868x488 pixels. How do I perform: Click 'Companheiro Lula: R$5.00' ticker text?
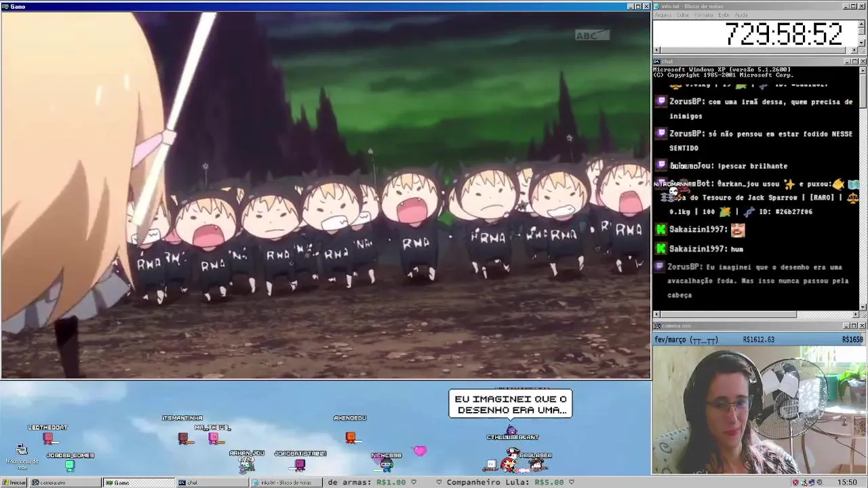(x=505, y=483)
